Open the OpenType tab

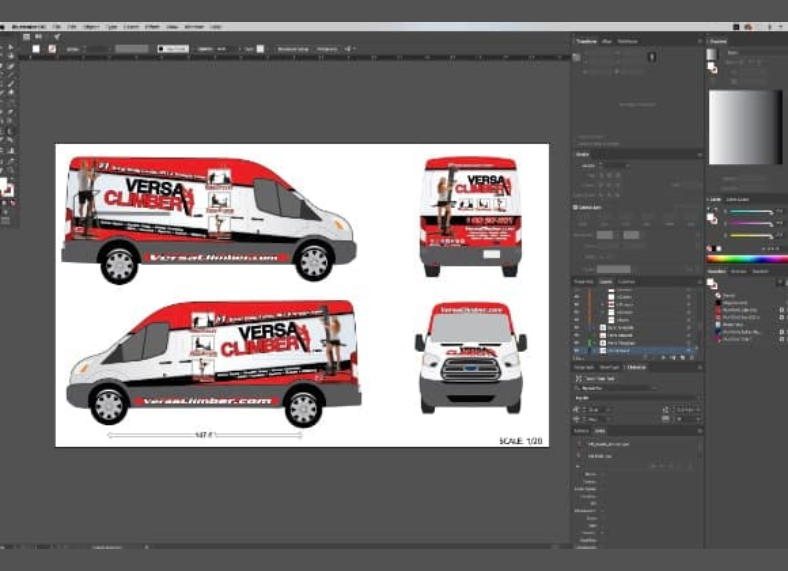coord(609,367)
